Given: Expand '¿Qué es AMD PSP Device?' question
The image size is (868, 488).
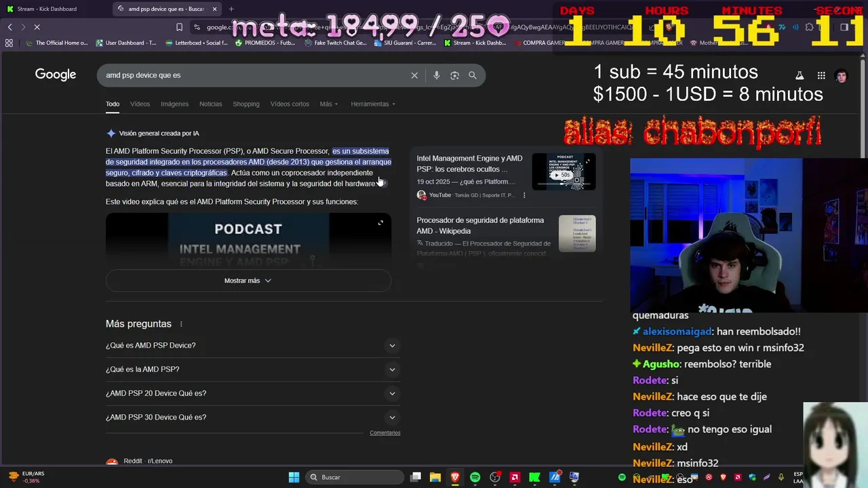Looking at the screenshot, I should [x=253, y=346].
